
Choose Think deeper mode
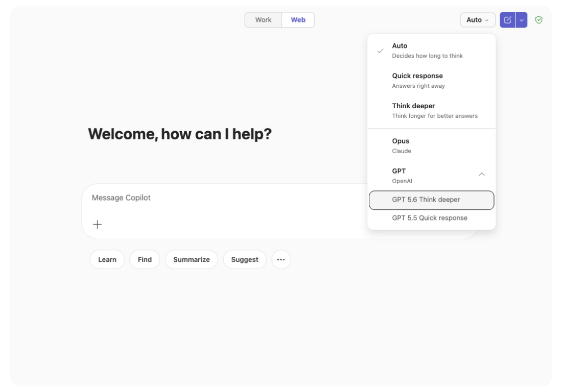point(432,111)
